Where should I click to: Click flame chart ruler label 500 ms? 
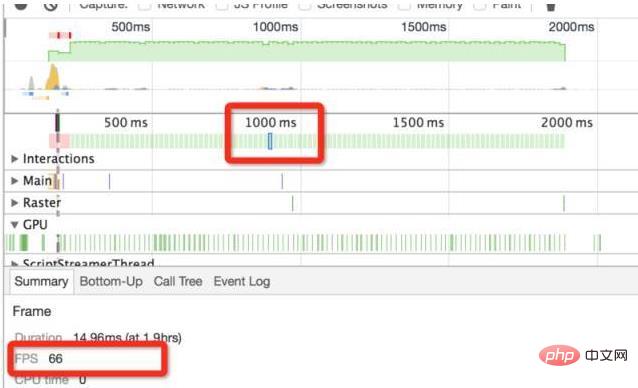click(x=126, y=122)
